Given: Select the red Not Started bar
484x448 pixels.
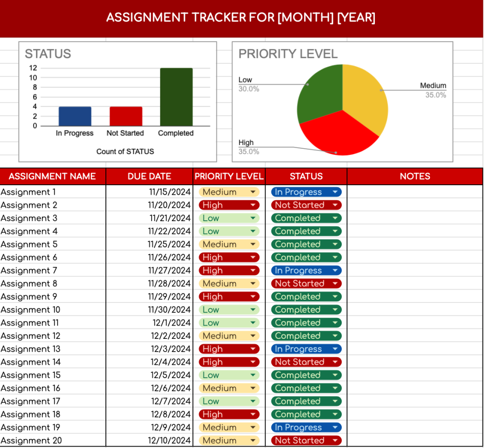Looking at the screenshot, I should (126, 116).
